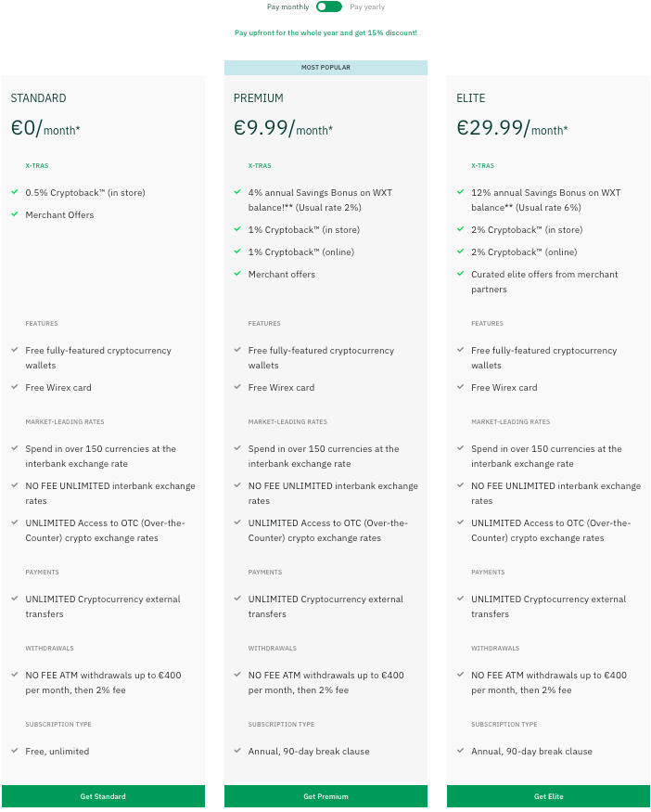Select the Pay yearly label
Screen dimensions: 651x812
point(367,6)
